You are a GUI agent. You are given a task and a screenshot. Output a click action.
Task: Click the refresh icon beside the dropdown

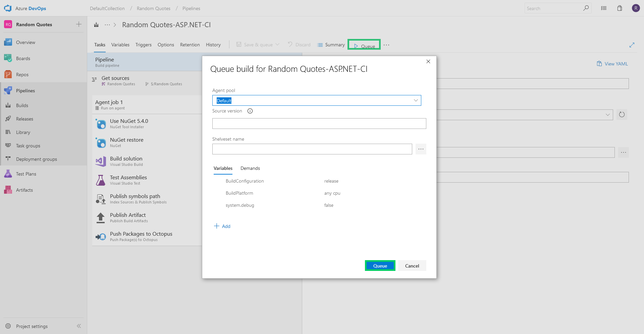pos(622,114)
